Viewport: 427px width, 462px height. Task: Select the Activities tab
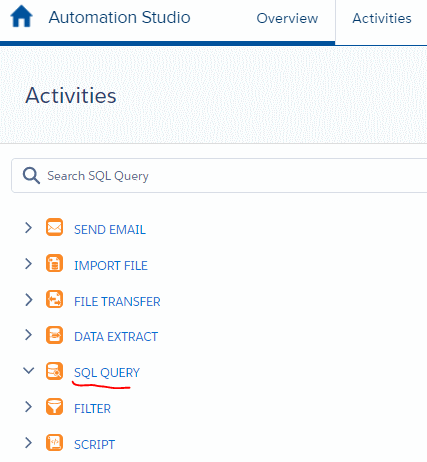point(382,18)
